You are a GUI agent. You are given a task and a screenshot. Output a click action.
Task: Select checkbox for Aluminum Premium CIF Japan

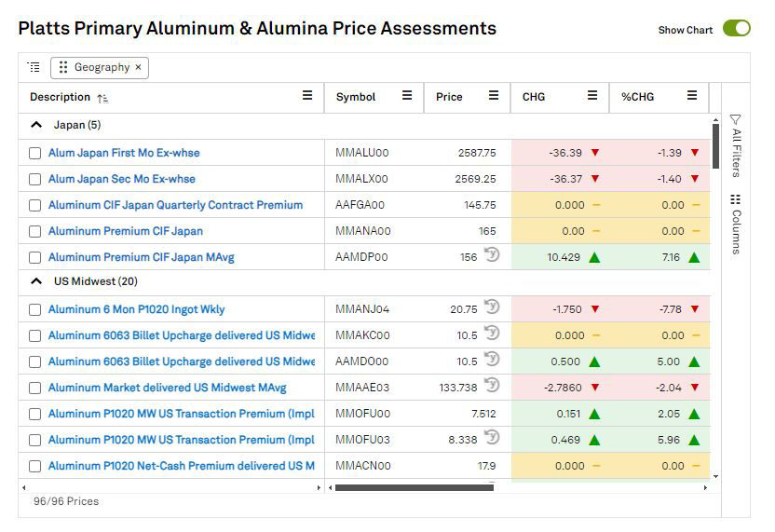point(34,231)
